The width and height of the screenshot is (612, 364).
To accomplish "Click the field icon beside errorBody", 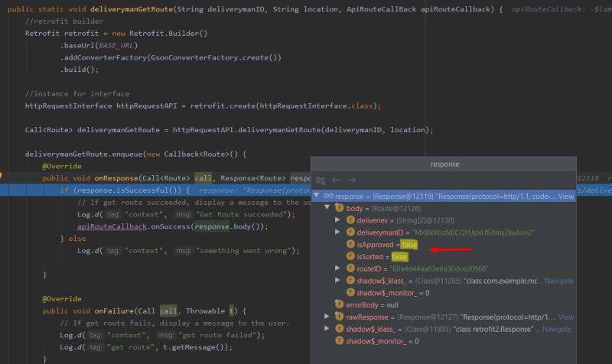I will pyautogui.click(x=339, y=304).
